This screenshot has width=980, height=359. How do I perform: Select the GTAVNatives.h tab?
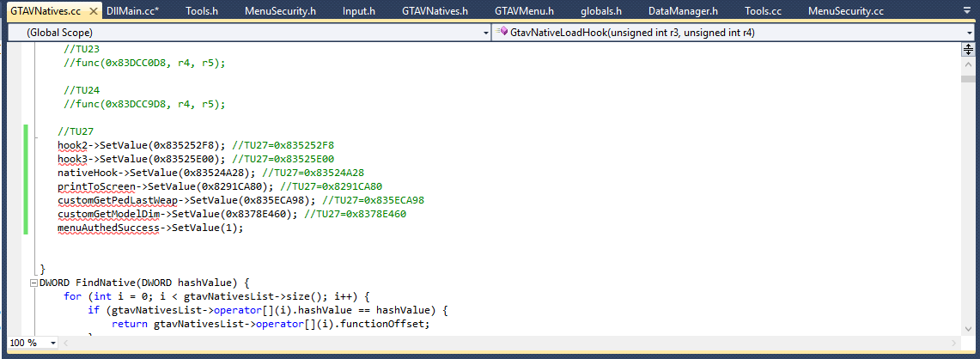tap(435, 11)
